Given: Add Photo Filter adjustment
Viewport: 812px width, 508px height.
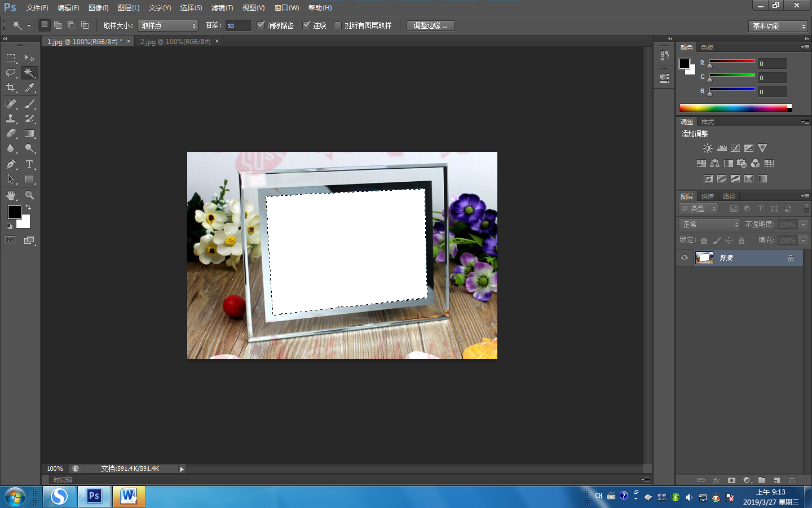Looking at the screenshot, I should pyautogui.click(x=742, y=164).
